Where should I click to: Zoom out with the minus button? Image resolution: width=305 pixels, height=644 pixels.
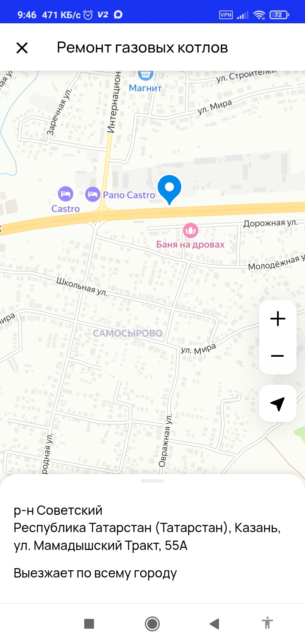point(278,356)
